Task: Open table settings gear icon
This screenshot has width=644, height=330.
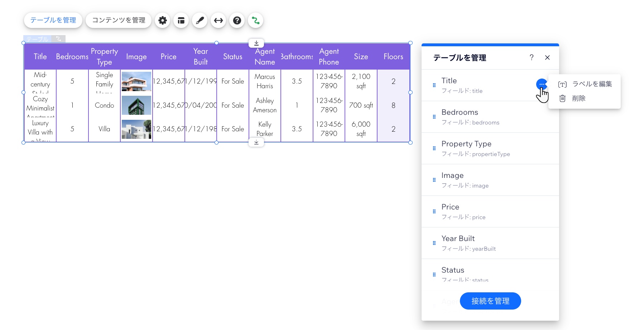Action: pyautogui.click(x=163, y=20)
